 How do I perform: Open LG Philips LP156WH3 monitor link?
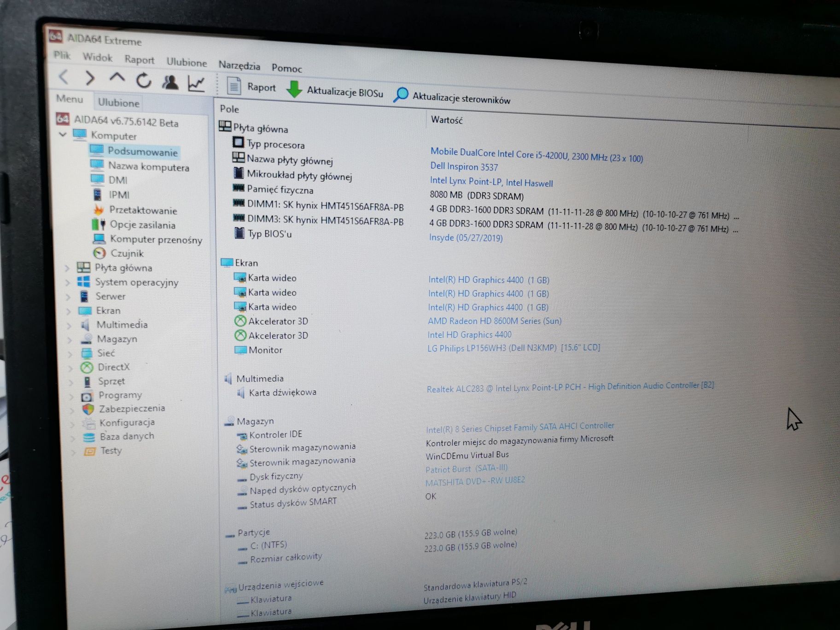tap(513, 348)
